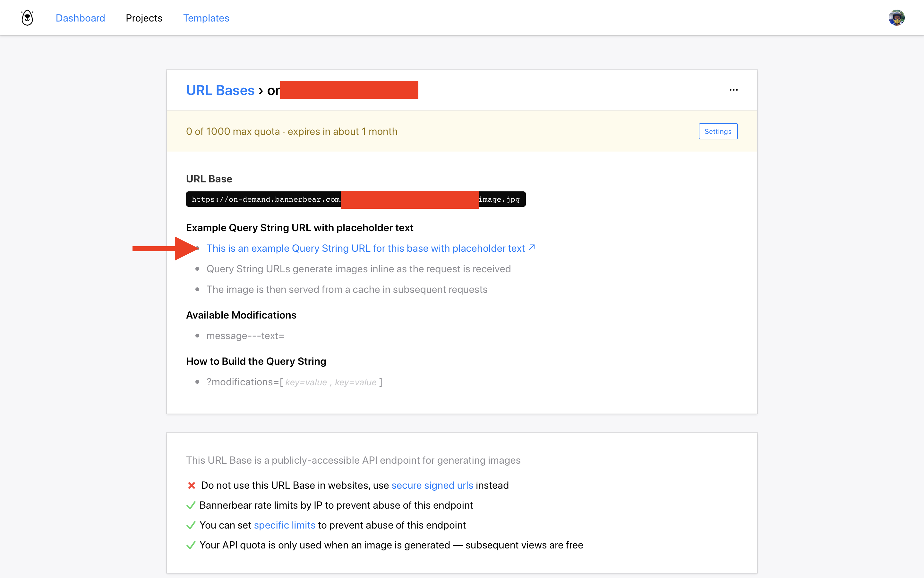Viewport: 924px width, 578px height.
Task: Click the quota text '0 of 1000 max quota'
Action: point(233,132)
